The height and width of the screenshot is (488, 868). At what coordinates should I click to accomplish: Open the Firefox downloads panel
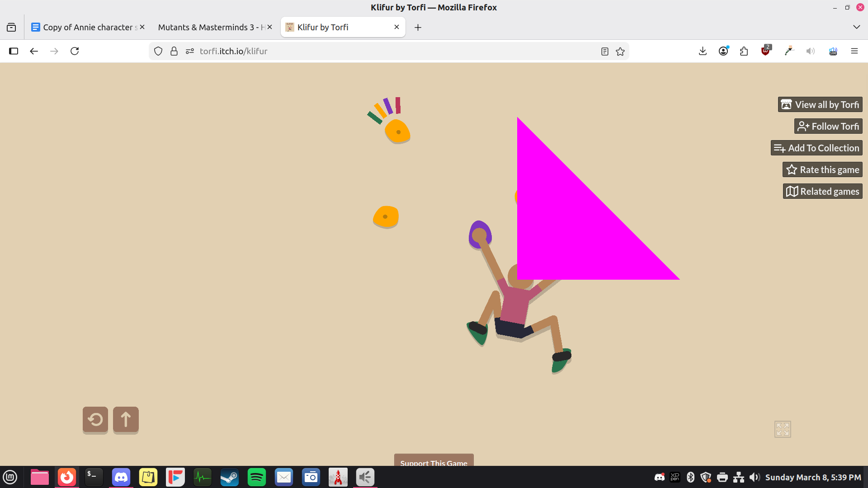point(703,51)
